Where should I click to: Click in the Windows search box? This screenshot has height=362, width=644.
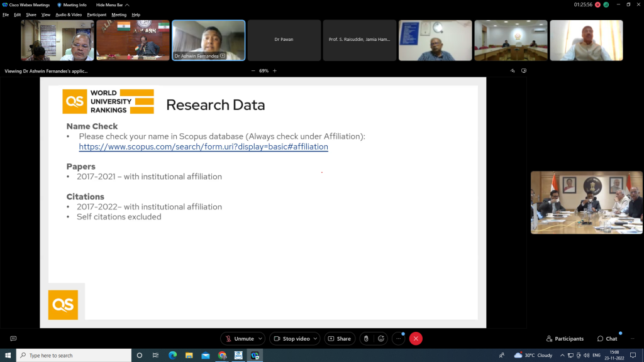74,356
